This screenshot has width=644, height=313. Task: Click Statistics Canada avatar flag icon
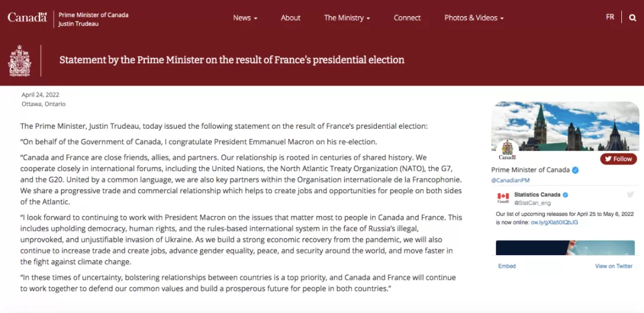click(x=503, y=197)
